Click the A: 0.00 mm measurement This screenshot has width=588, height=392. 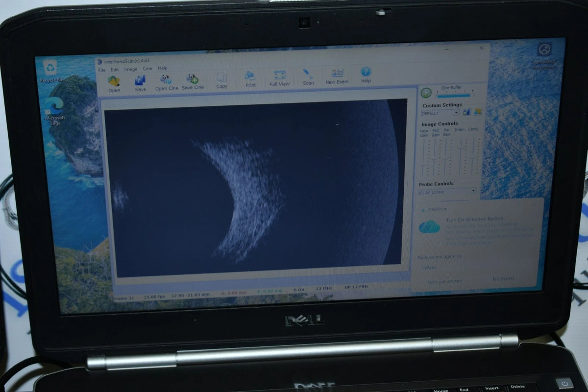click(233, 293)
